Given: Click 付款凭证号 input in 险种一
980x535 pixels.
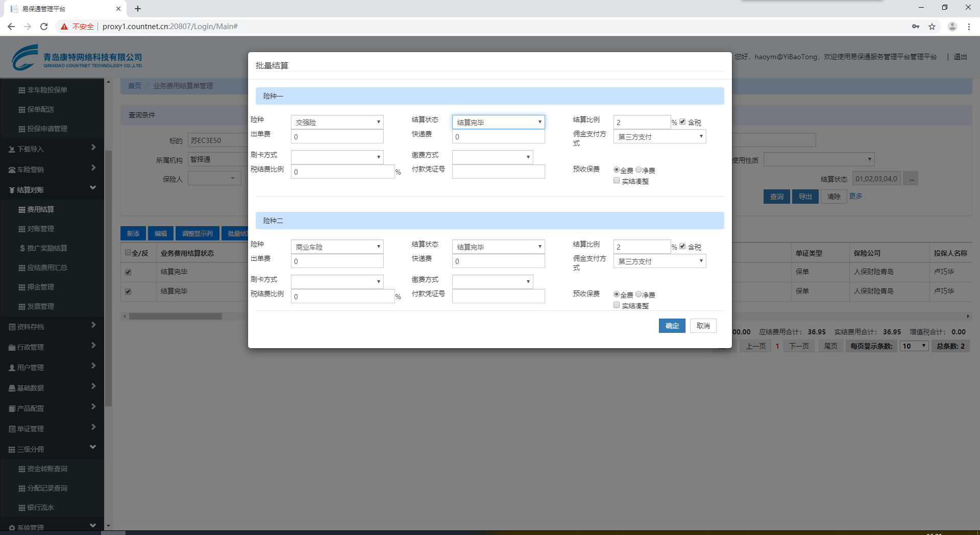Looking at the screenshot, I should tap(499, 172).
